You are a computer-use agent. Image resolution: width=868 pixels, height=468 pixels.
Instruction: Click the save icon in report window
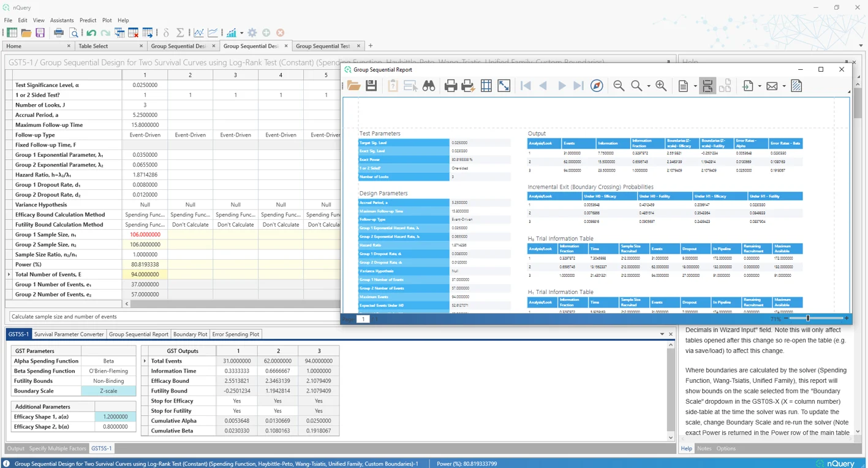371,86
